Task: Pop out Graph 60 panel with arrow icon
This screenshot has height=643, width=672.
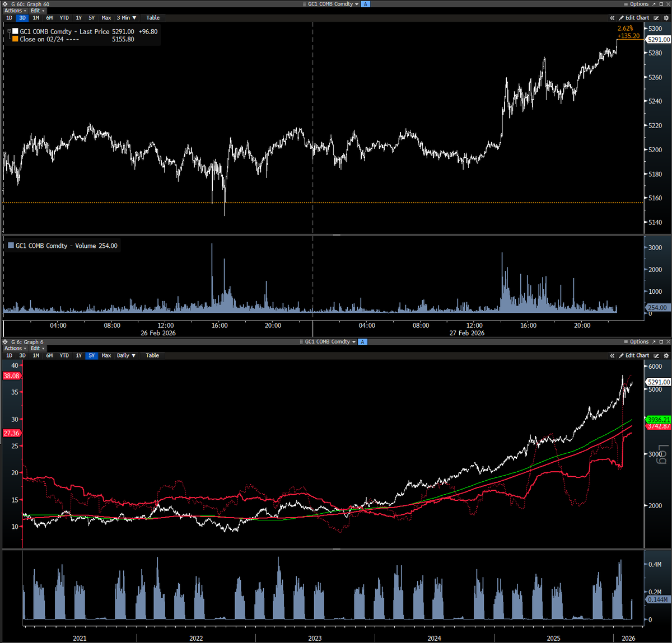Action: (654, 4)
